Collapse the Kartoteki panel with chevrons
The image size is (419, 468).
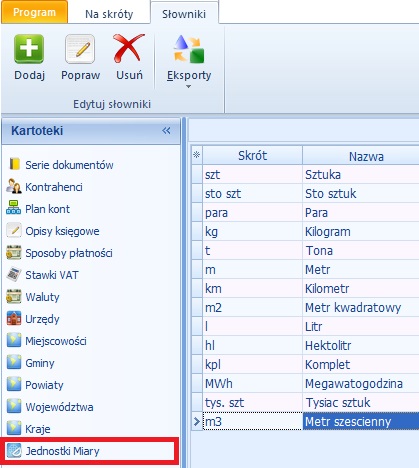pos(166,130)
